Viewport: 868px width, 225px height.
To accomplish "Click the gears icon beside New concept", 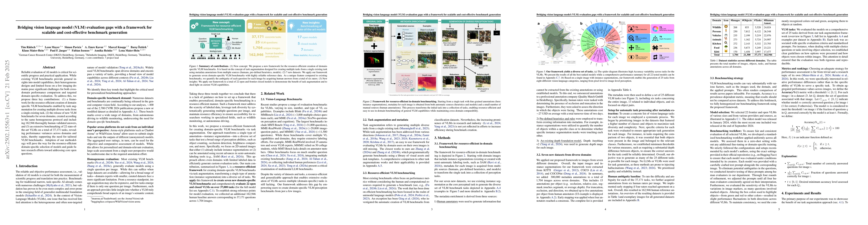I will point(194,26).
